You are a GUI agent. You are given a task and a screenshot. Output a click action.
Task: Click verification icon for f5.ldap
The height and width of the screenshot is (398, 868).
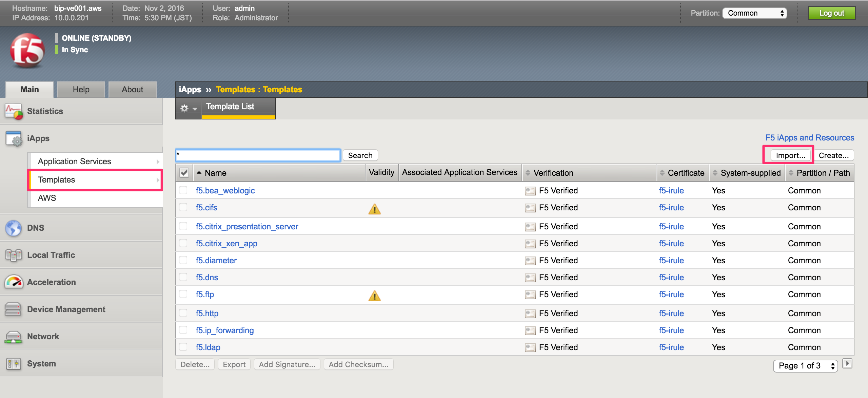click(530, 347)
